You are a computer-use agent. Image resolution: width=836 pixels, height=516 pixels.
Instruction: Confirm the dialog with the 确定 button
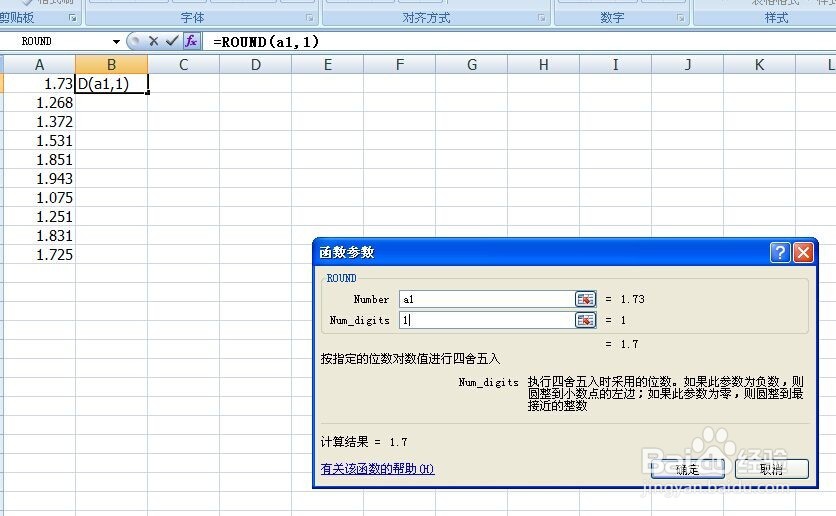click(687, 469)
